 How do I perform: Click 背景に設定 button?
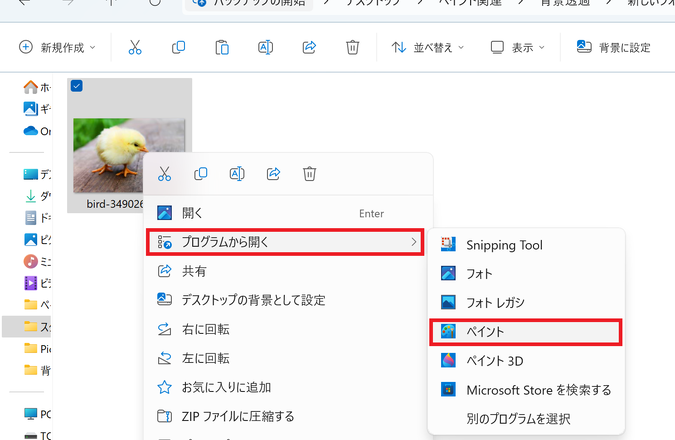pos(613,47)
